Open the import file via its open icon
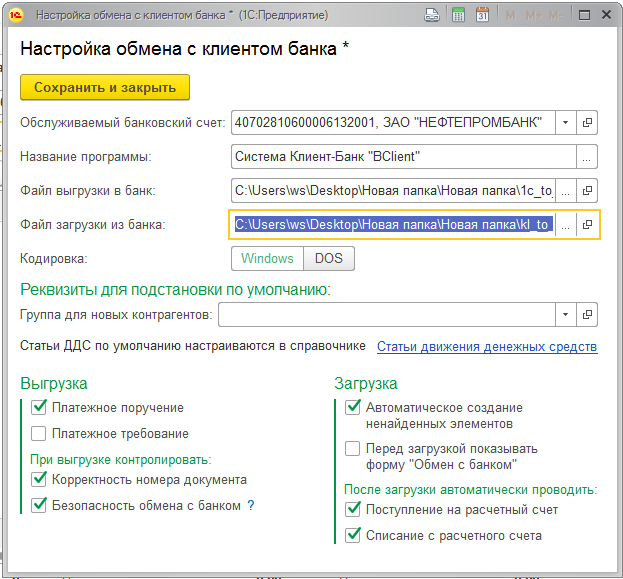This screenshot has width=623, height=579. coord(587,225)
